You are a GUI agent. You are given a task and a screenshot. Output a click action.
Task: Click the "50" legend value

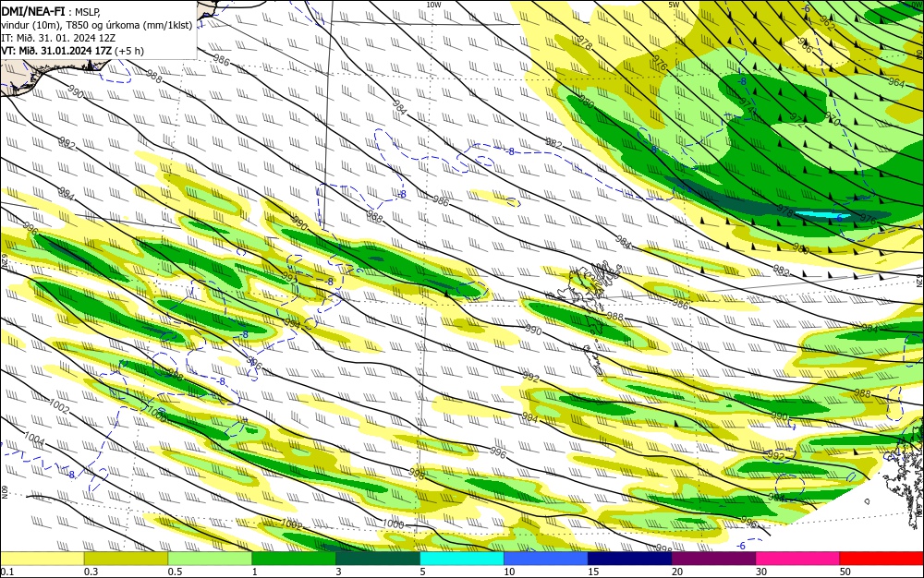click(845, 572)
